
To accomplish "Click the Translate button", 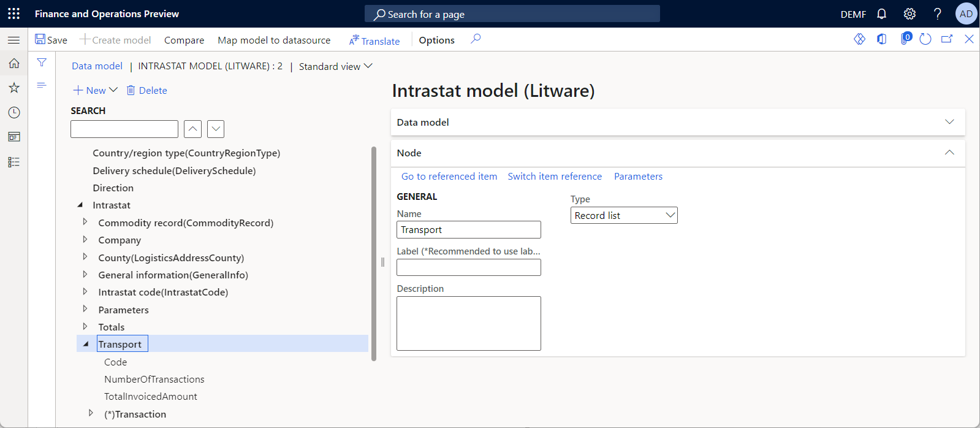I will point(374,40).
